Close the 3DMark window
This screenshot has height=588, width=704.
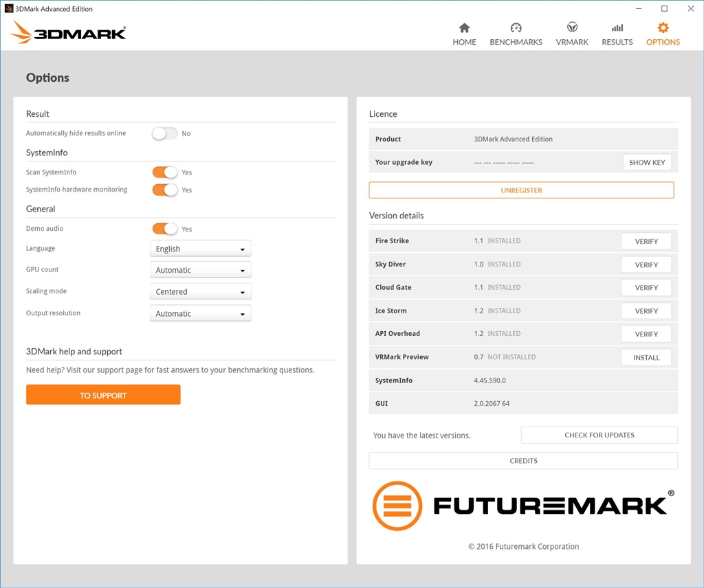690,8
